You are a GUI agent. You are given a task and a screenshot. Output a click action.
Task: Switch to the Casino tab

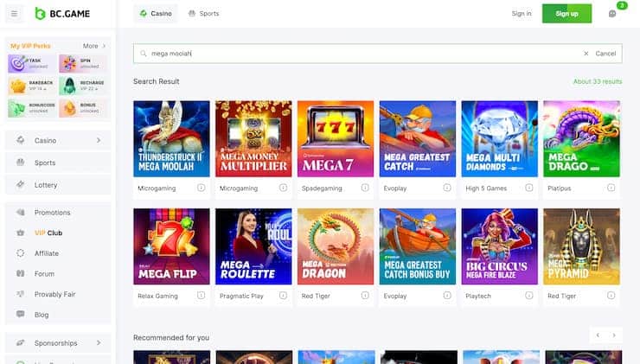[x=156, y=14]
